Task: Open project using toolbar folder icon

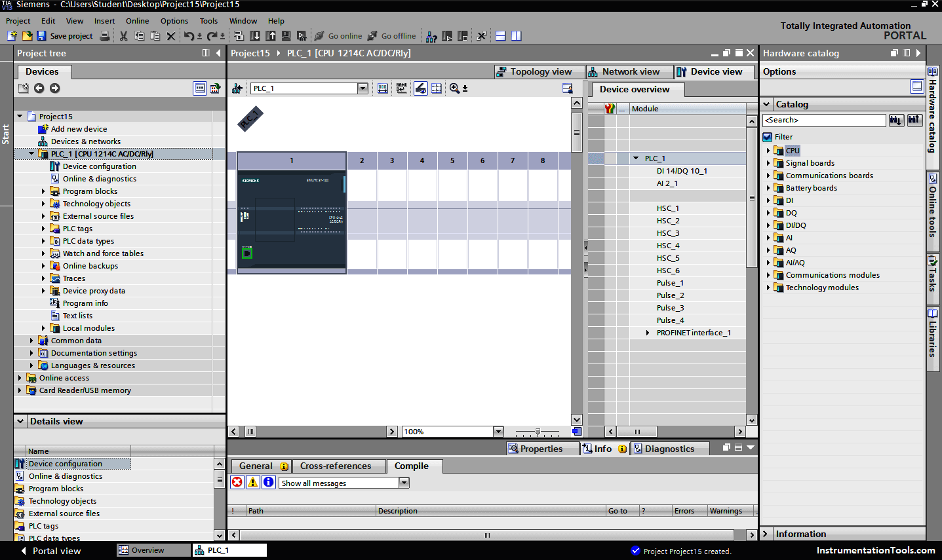Action: [x=27, y=36]
